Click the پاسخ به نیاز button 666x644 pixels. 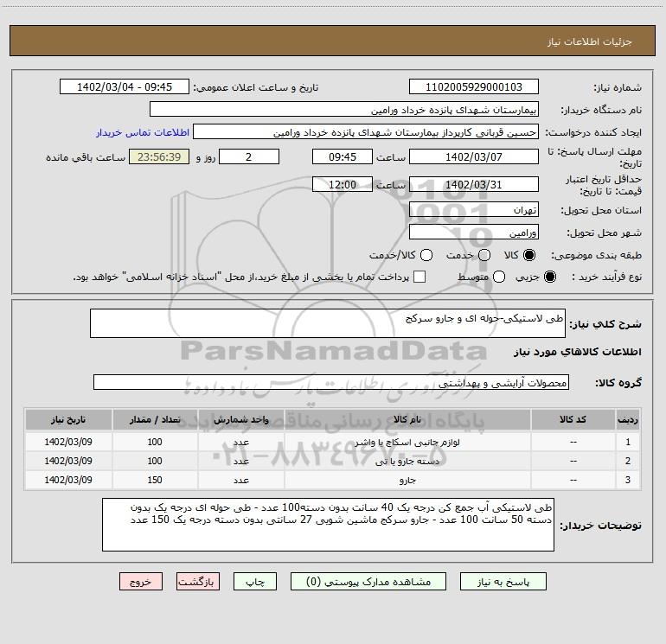tap(503, 582)
